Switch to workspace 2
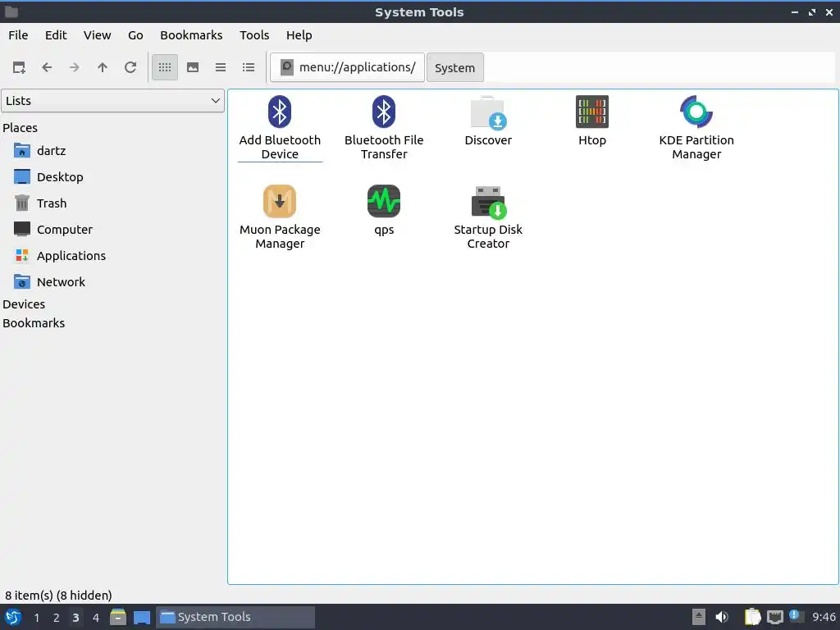Image resolution: width=840 pixels, height=630 pixels. point(57,618)
